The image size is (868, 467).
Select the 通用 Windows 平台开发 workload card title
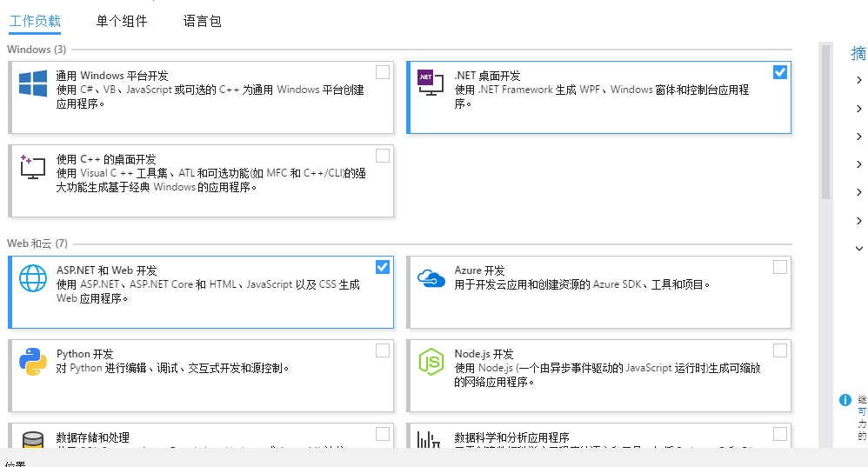point(112,76)
